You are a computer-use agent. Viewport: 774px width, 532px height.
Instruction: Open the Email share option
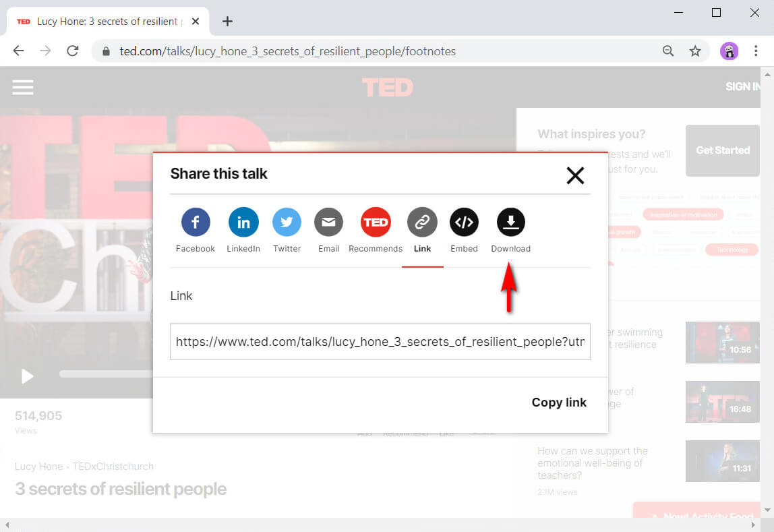tap(329, 222)
